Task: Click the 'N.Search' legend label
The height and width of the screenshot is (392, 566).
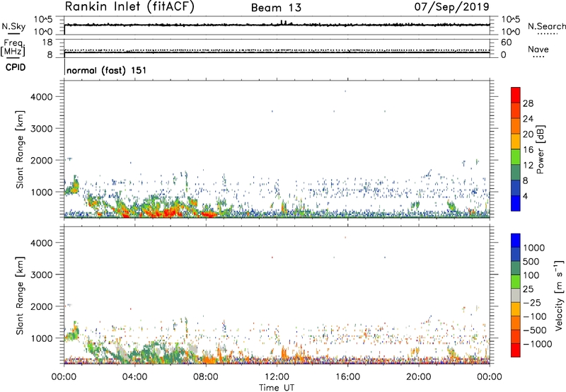Action: (x=547, y=26)
